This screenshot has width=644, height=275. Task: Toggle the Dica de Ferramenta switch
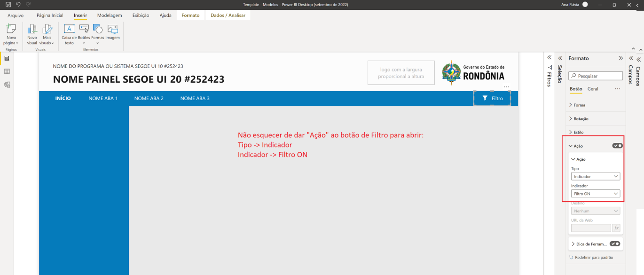(615, 244)
